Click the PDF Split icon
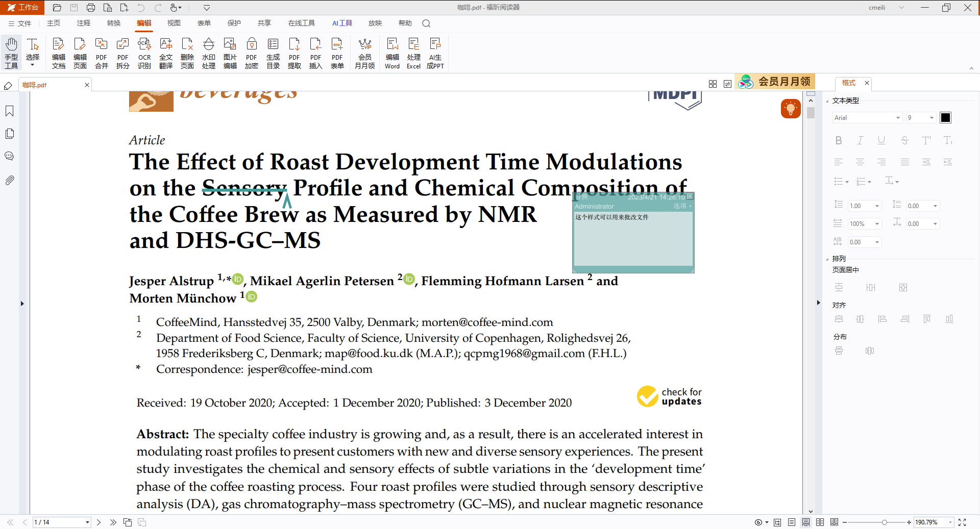 [122, 53]
